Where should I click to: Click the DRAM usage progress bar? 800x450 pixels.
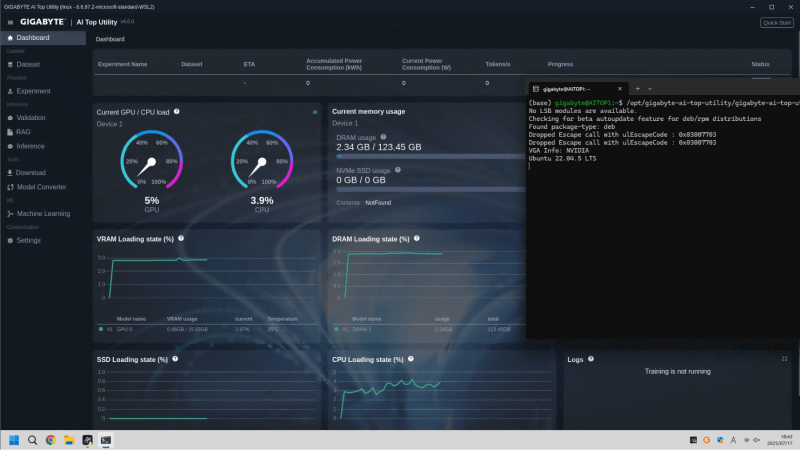tap(431, 156)
